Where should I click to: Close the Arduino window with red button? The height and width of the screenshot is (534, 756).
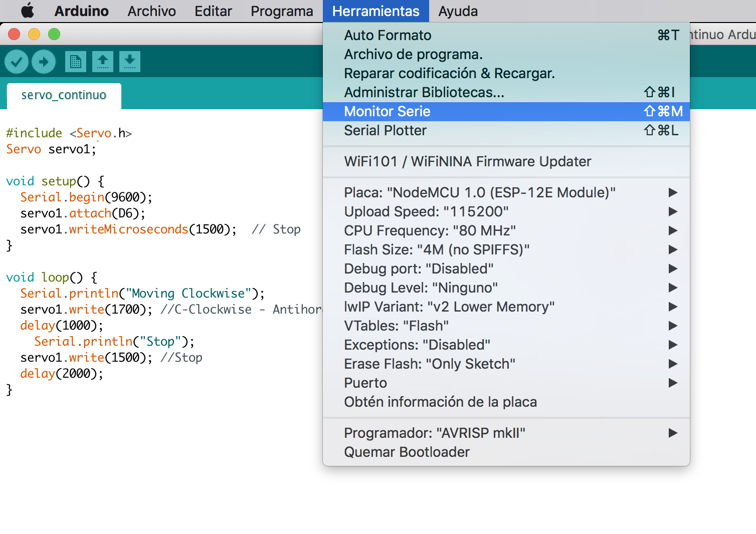click(14, 34)
